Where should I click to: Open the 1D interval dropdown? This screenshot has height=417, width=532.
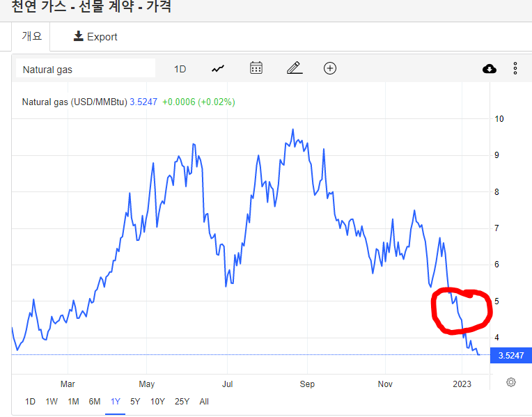coord(180,69)
